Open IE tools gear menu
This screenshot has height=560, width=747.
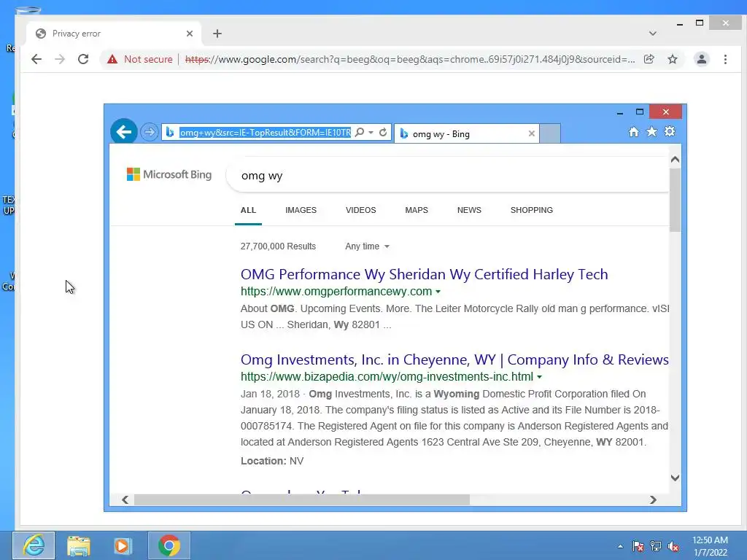click(x=670, y=131)
